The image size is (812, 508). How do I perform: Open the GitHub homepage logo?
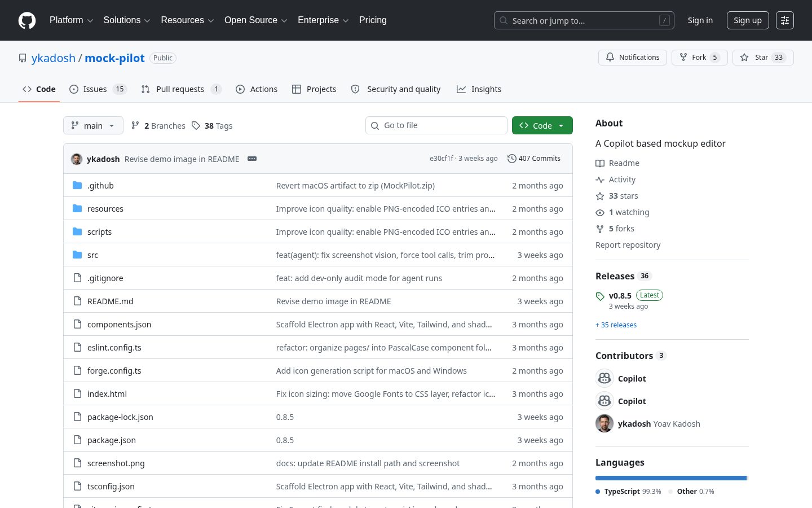click(x=27, y=20)
